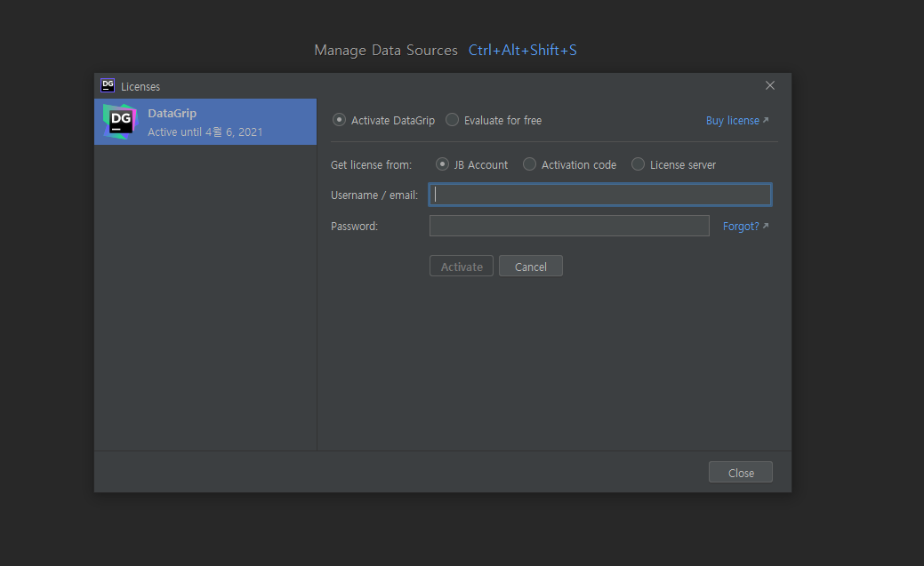Open the Buy license link

pyautogui.click(x=733, y=120)
